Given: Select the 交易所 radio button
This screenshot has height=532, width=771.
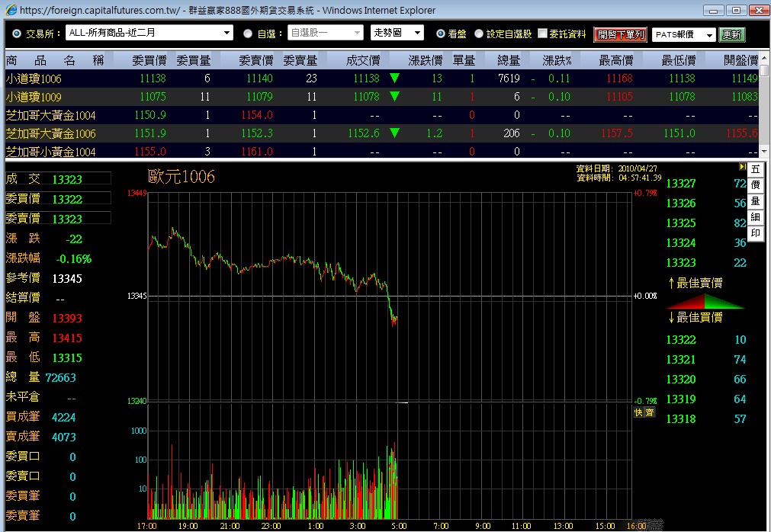Looking at the screenshot, I should (x=17, y=34).
